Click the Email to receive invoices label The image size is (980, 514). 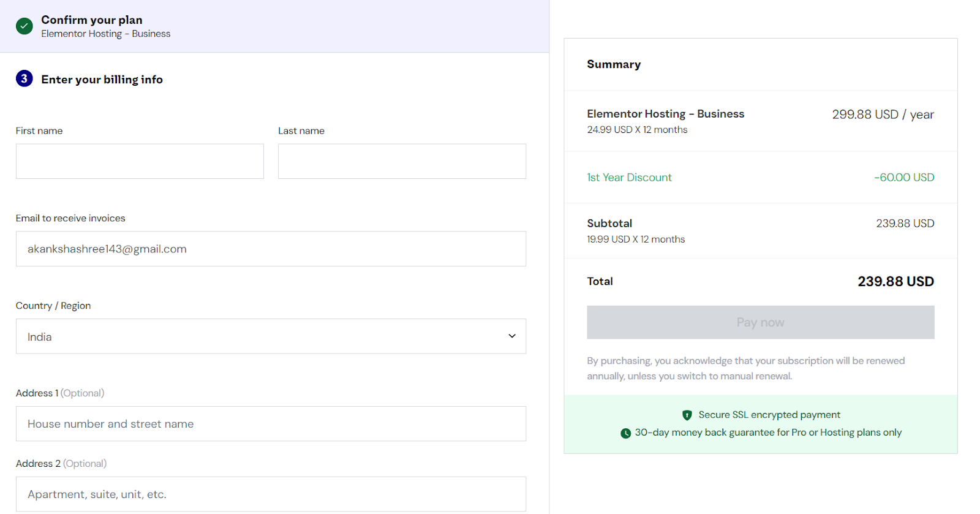coord(70,218)
